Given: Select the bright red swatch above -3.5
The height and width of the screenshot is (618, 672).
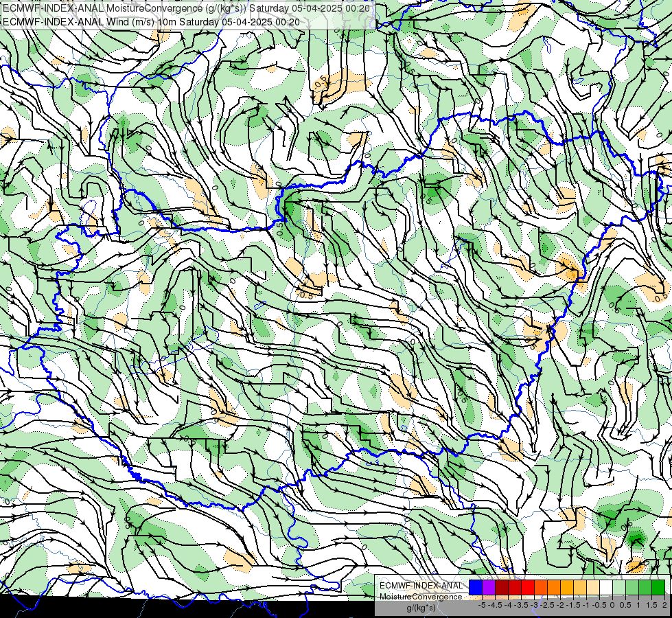Looking at the screenshot, I should (528, 587).
